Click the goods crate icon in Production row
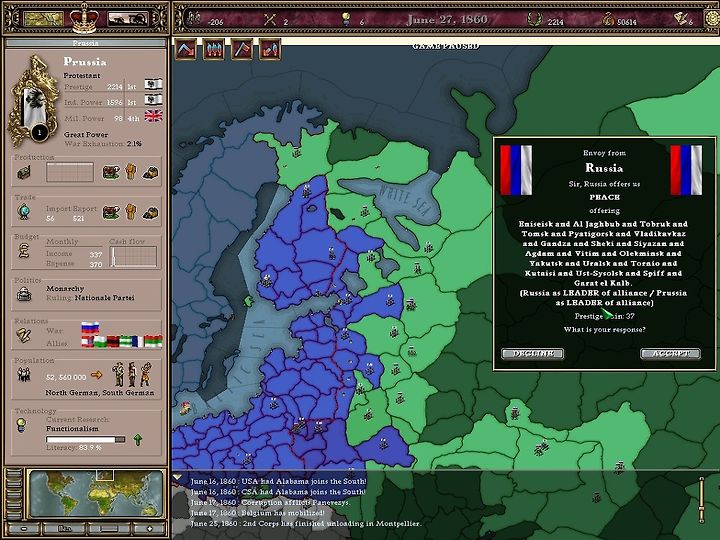720x540 pixels. point(111,172)
